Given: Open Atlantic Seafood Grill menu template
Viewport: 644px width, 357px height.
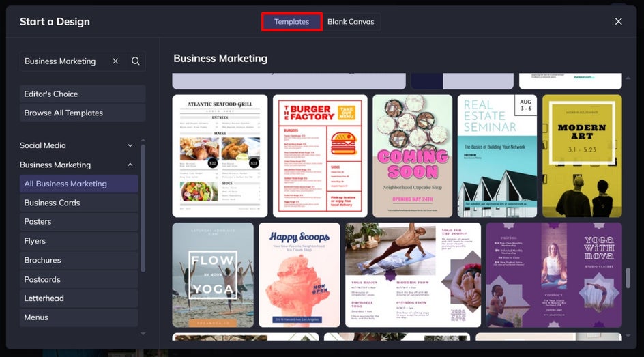Looking at the screenshot, I should coord(220,156).
